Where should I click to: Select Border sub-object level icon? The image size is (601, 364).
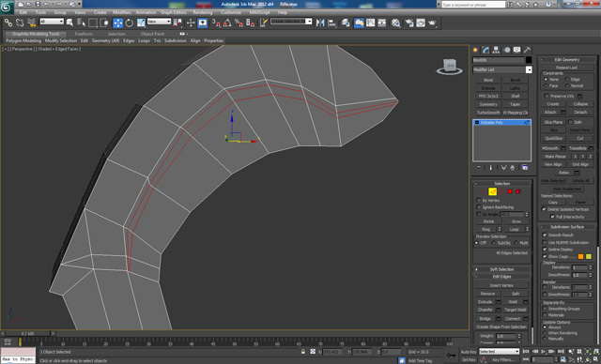click(501, 191)
